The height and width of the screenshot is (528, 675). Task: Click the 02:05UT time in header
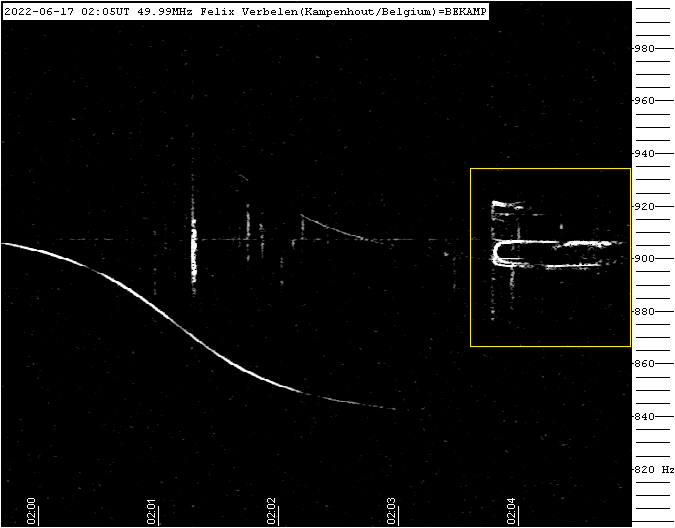105,12
